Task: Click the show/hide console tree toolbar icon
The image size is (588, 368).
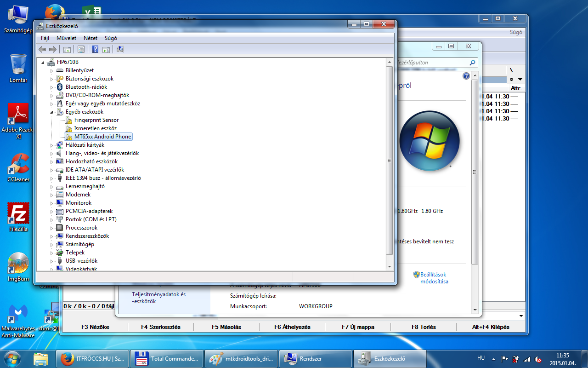Action: [67, 49]
